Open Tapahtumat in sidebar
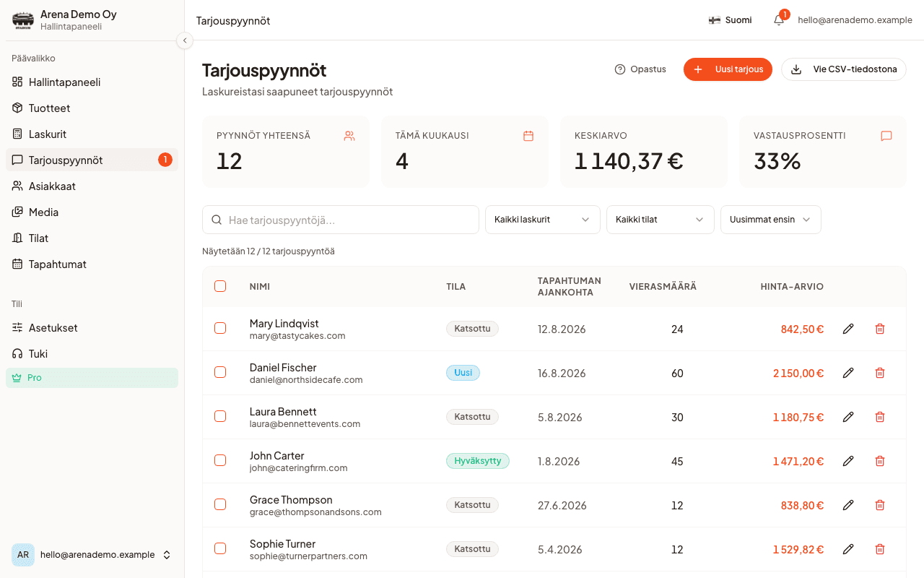Viewport: 924px width, 578px height. 92,264
